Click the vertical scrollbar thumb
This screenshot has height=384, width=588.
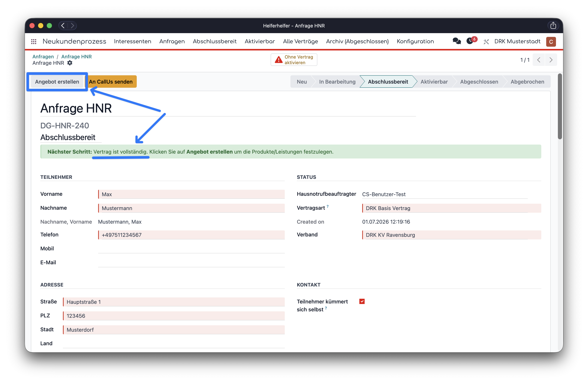click(x=560, y=106)
